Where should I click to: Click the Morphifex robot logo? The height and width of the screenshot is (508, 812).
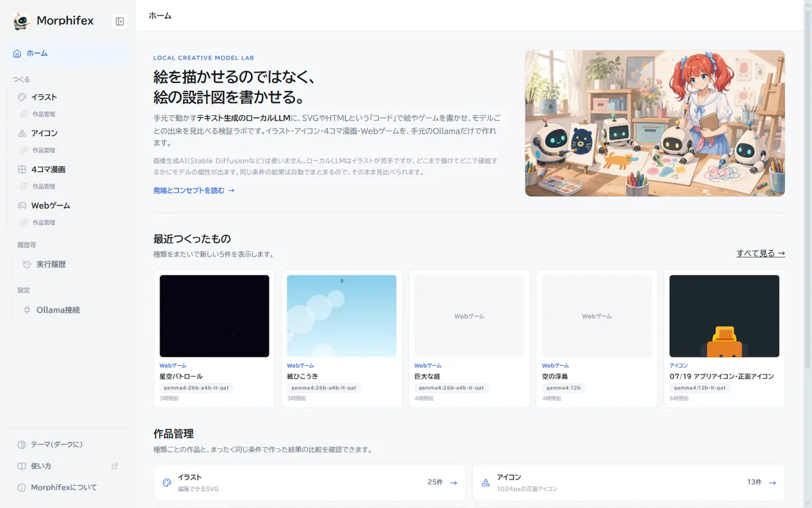22,21
